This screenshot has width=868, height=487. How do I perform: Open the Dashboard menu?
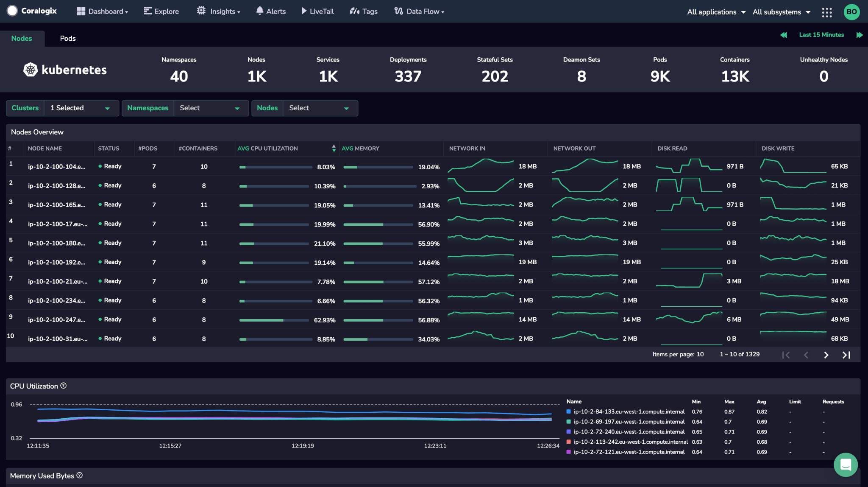(x=103, y=11)
